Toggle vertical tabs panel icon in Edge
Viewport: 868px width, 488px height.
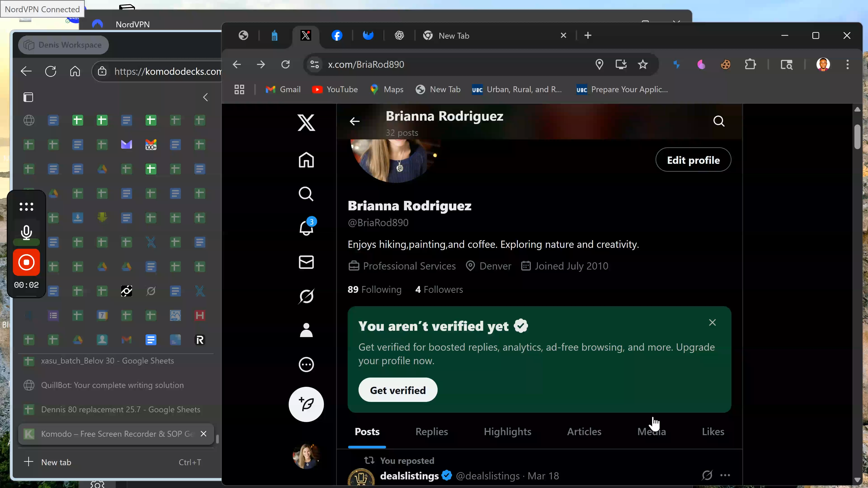click(x=28, y=97)
